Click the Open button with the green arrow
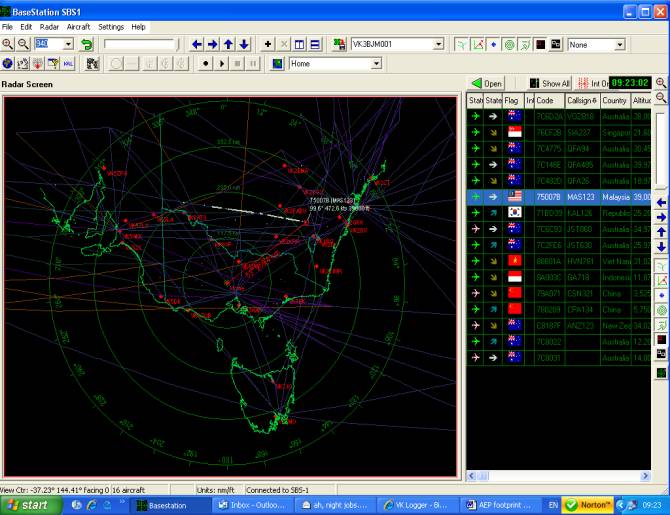The image size is (670, 515). [487, 83]
